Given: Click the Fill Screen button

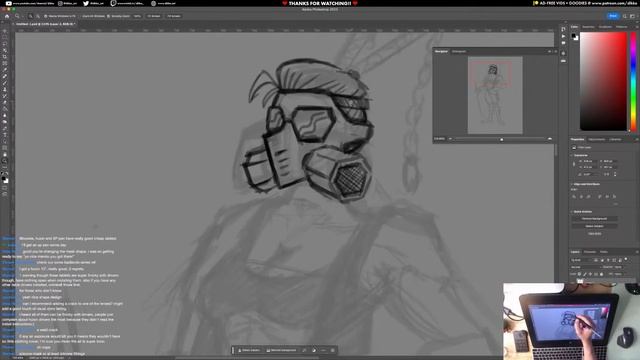Looking at the screenshot, I should point(174,16).
